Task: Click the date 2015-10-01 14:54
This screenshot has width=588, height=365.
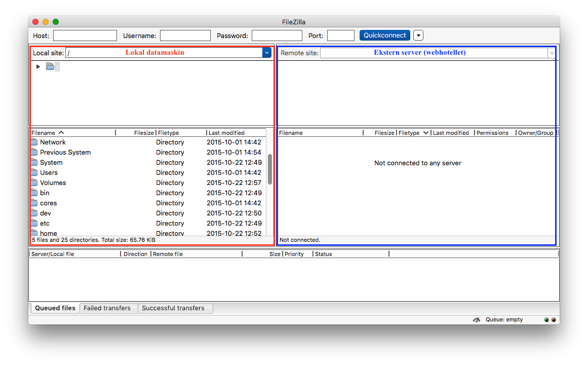Action: (234, 153)
